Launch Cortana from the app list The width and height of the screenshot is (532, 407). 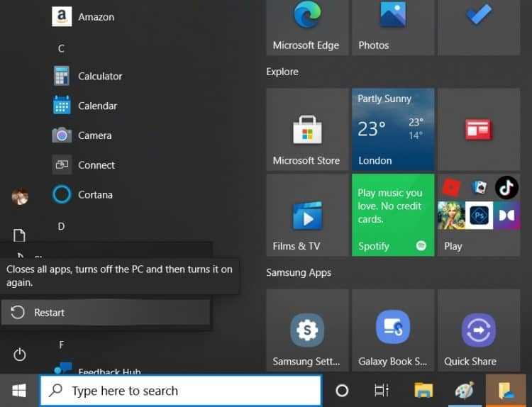(82, 195)
